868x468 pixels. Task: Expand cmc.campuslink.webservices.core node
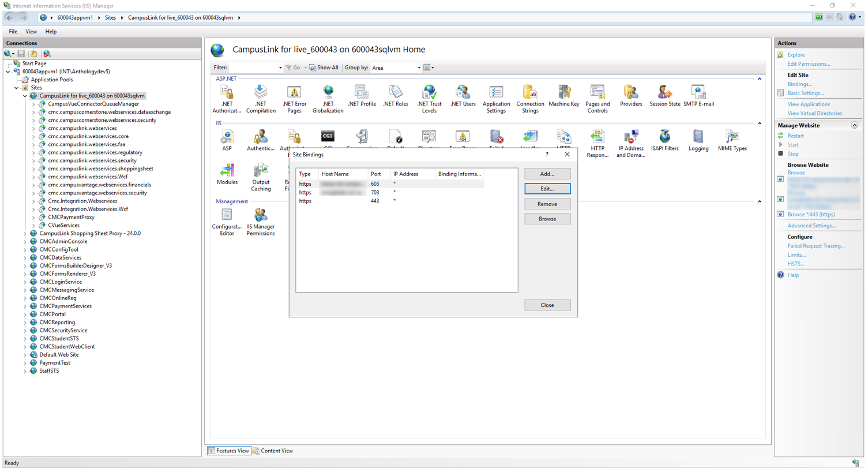[x=33, y=136]
